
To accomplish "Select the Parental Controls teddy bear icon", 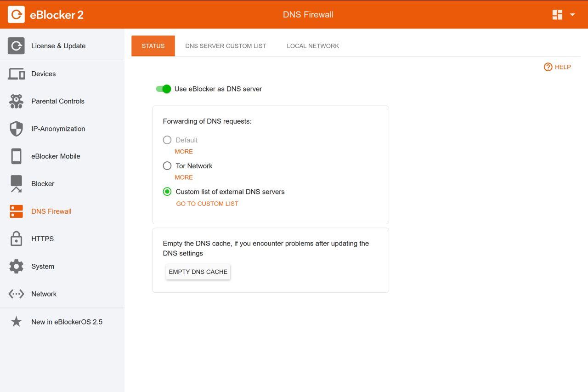I will click(x=16, y=101).
